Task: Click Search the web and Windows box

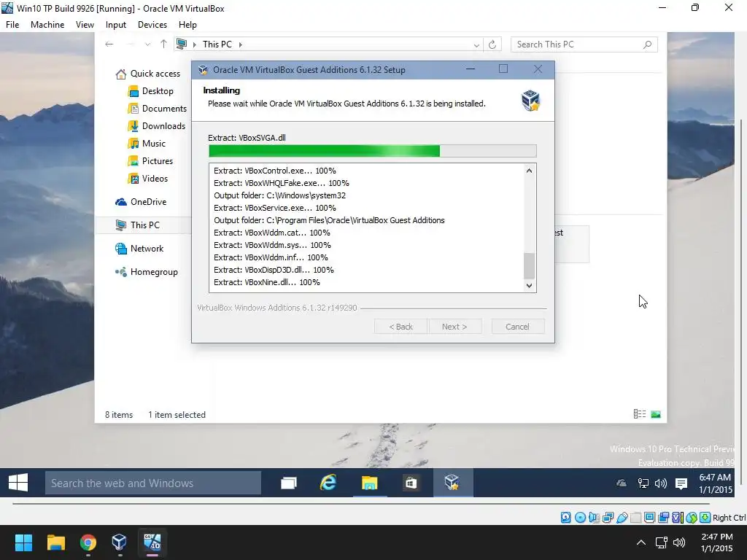Action: click(153, 483)
